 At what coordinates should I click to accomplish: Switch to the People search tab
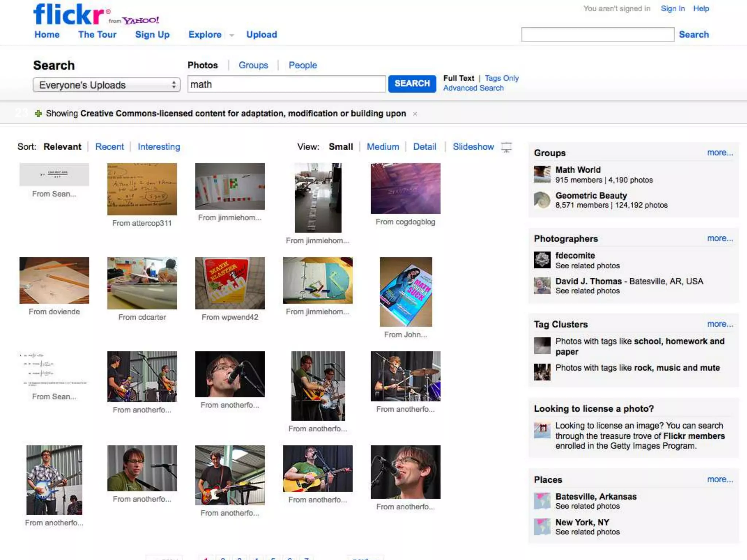click(303, 65)
